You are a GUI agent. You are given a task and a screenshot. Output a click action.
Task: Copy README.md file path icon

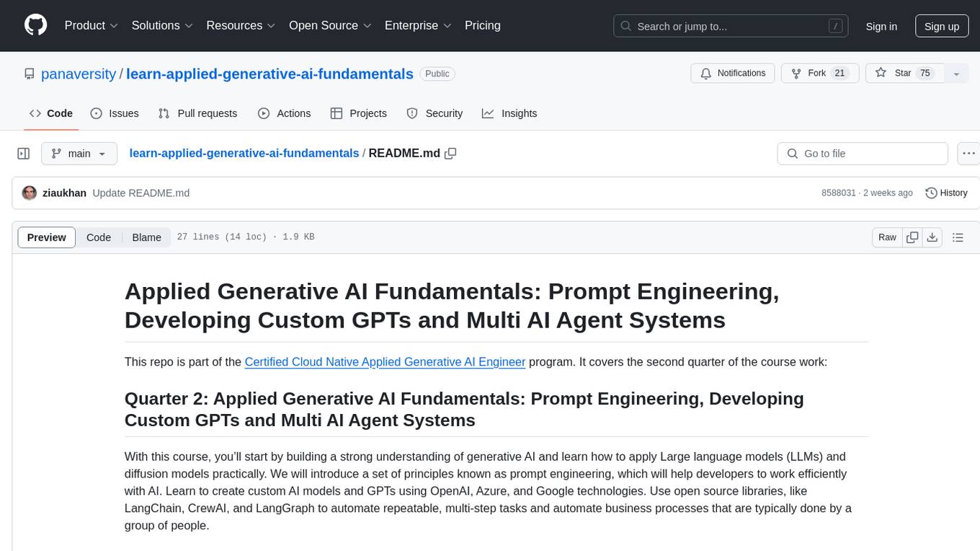point(451,153)
